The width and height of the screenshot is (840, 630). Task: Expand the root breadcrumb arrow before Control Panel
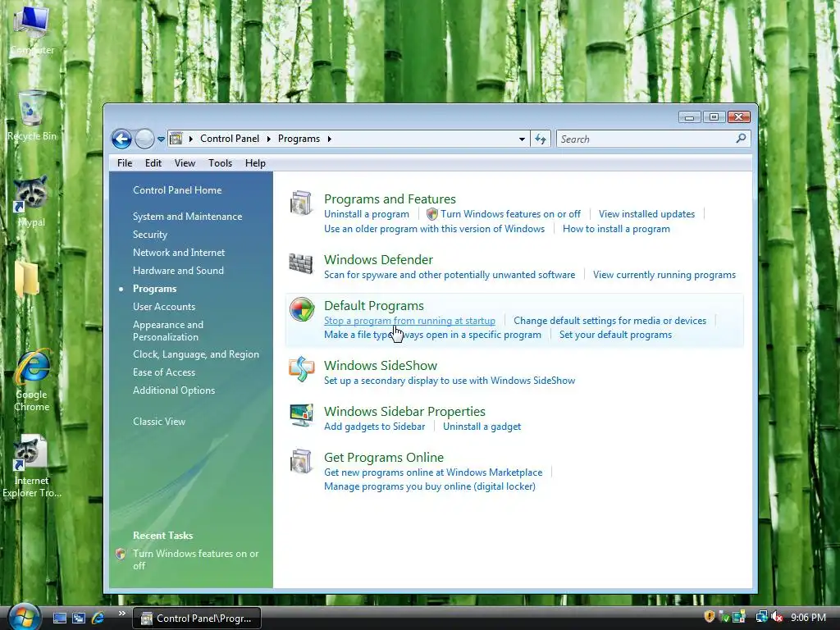click(x=190, y=139)
